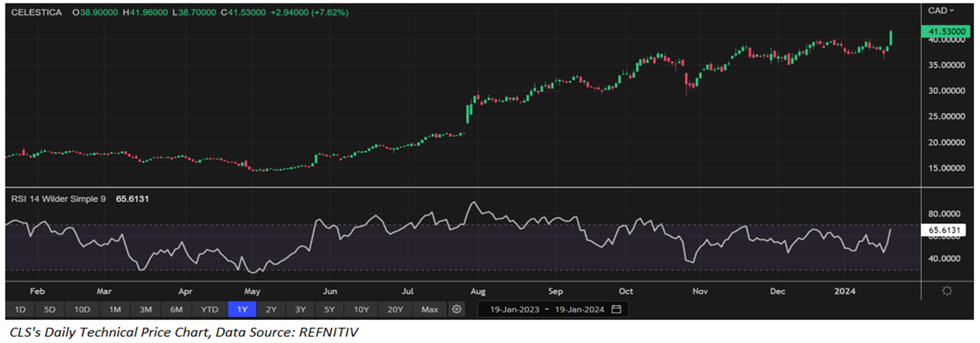Choose the 10D range button
The image size is (980, 343).
(x=82, y=309)
